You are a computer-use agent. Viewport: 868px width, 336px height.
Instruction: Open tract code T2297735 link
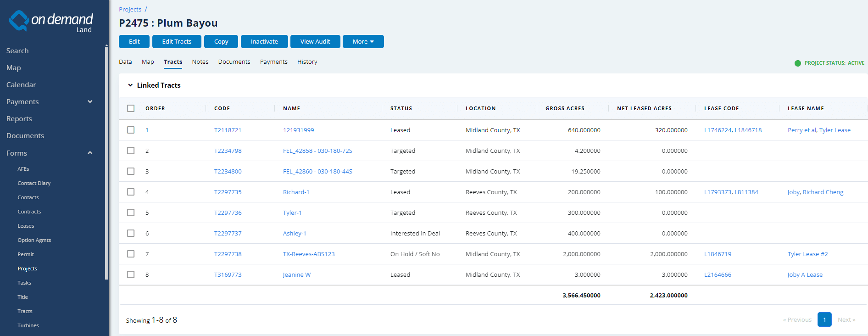click(228, 192)
